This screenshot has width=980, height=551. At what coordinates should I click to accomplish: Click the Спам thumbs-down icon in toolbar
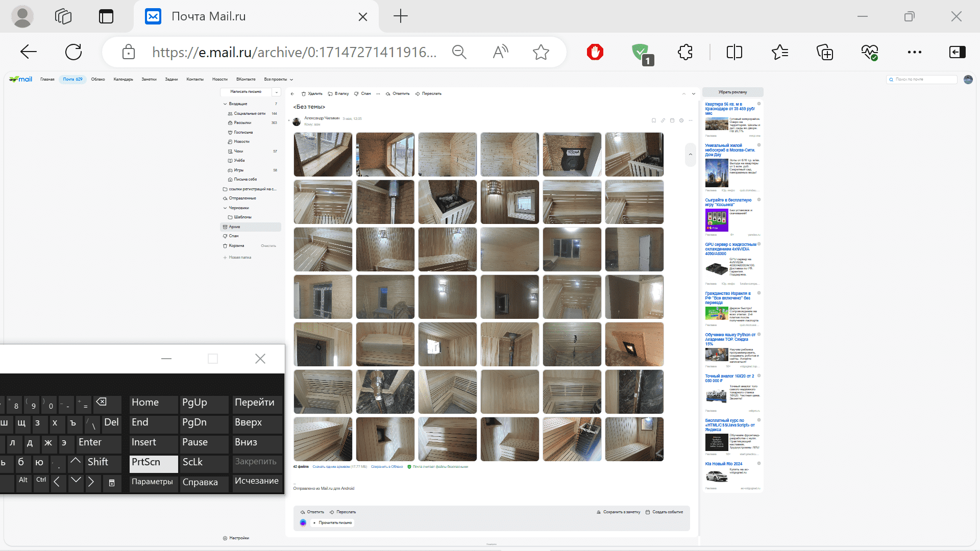[x=356, y=94]
